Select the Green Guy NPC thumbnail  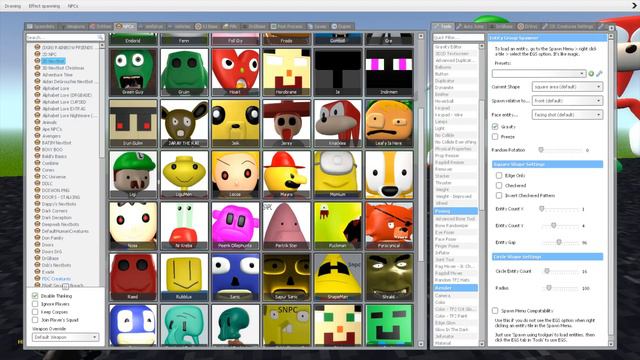133,72
